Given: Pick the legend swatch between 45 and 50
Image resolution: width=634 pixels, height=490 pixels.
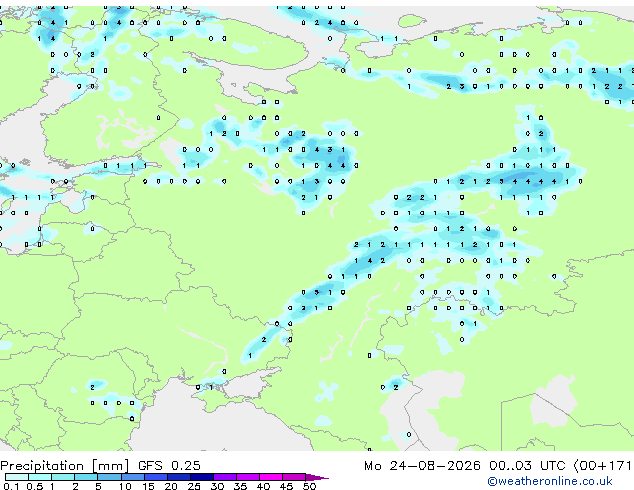Looking at the screenshot, I should click(x=294, y=477).
